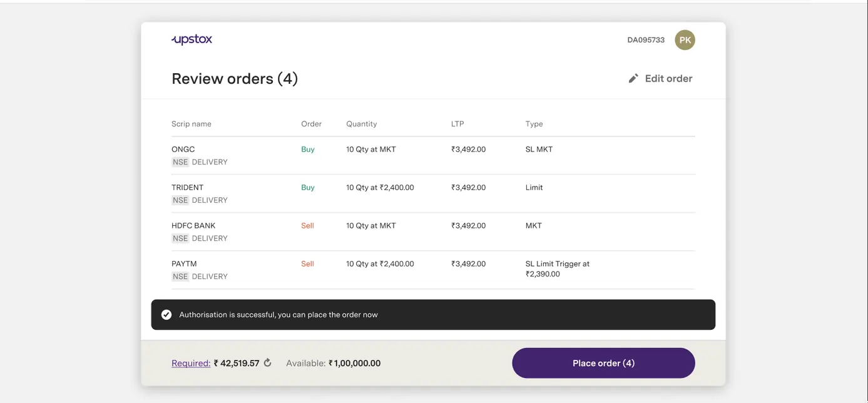Refresh the required margin amount

point(268,363)
